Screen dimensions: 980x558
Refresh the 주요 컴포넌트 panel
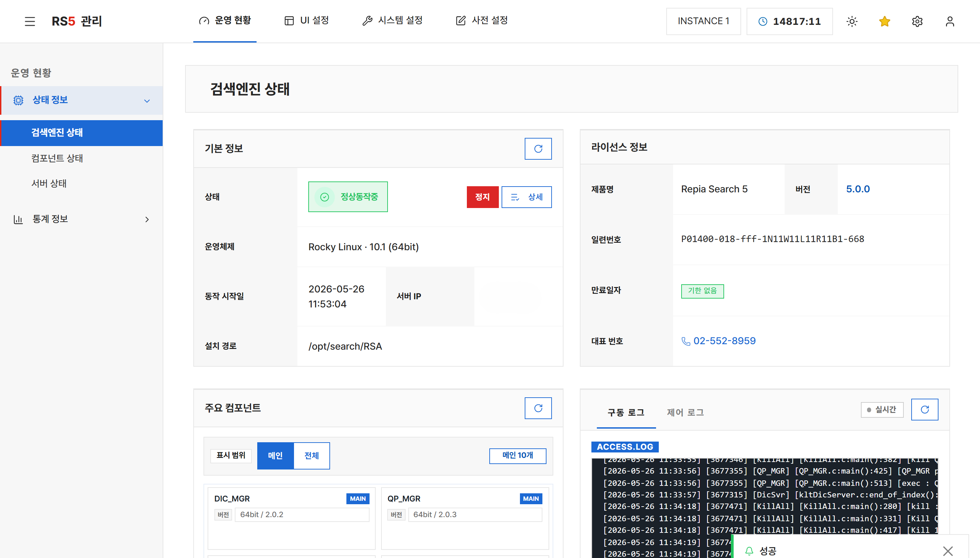(538, 408)
